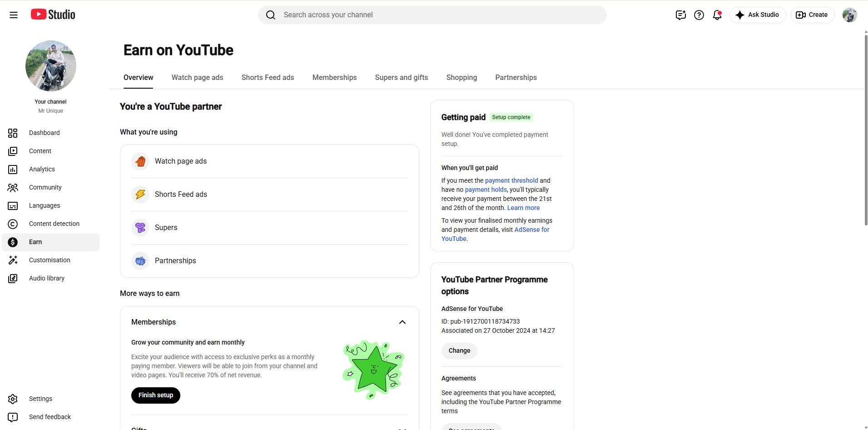Click the Shorts Feed ads lightning icon
The width and height of the screenshot is (868, 430).
pyautogui.click(x=140, y=195)
